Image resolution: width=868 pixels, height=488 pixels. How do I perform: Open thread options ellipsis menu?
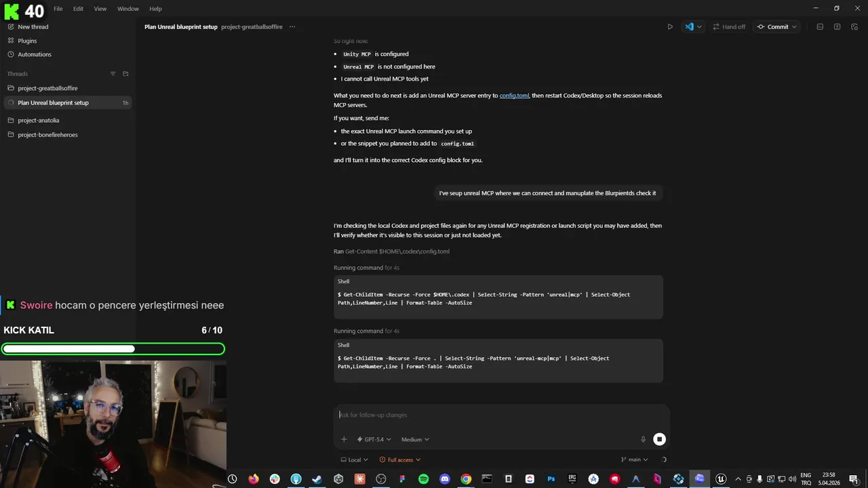(292, 27)
